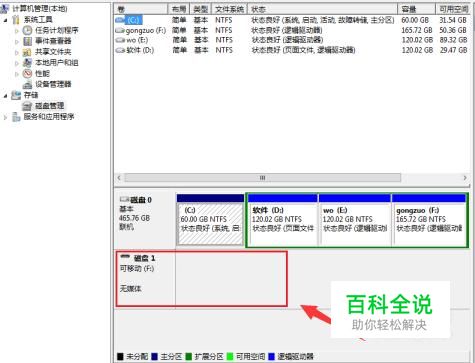Click the 磁盘管理 disk icon
Screen dimensions: 475x363
tap(27, 106)
